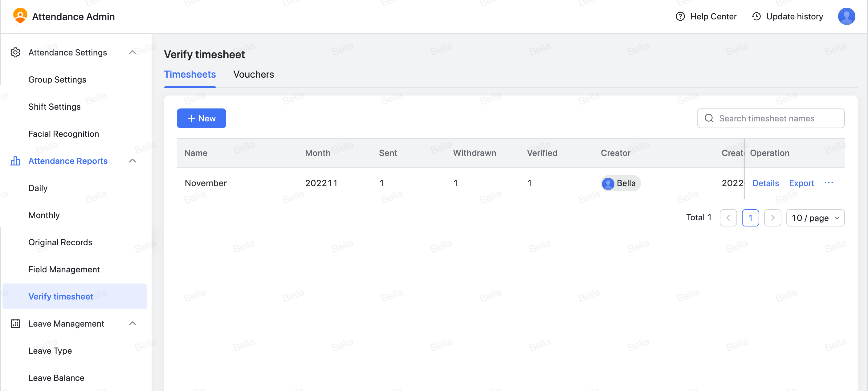
Task: Collapse the Leave Management section
Action: 132,323
